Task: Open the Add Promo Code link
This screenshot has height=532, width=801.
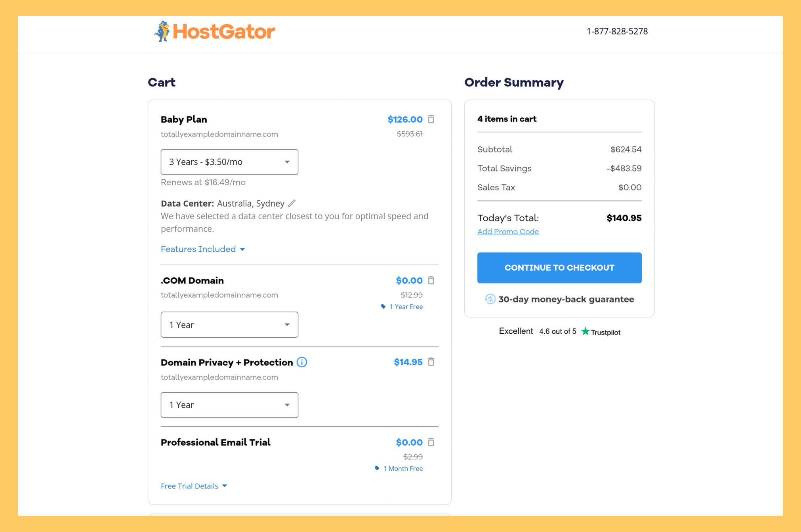Action: (508, 232)
